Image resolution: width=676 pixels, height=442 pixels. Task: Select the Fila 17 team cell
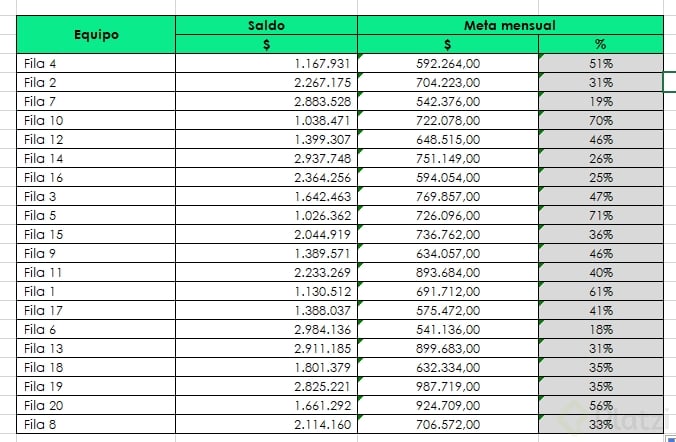pyautogui.click(x=96, y=310)
